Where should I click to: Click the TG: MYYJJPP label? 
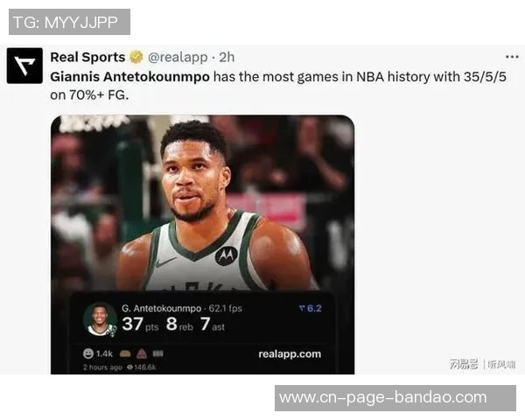(x=69, y=22)
